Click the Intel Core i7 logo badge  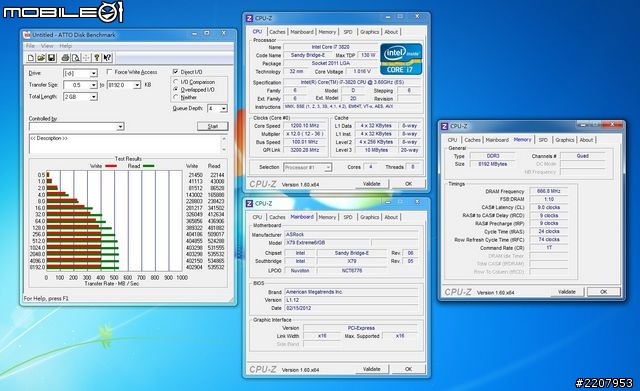[x=401, y=59]
